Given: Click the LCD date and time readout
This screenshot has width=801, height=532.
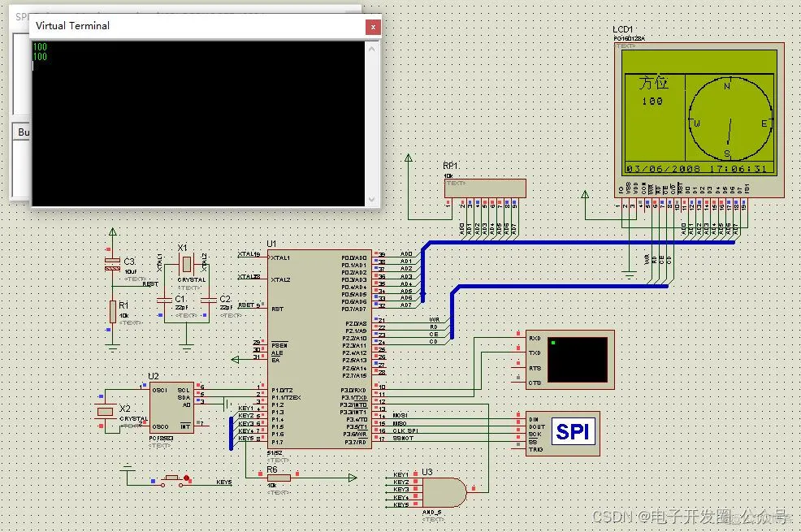Looking at the screenshot, I should [697, 168].
